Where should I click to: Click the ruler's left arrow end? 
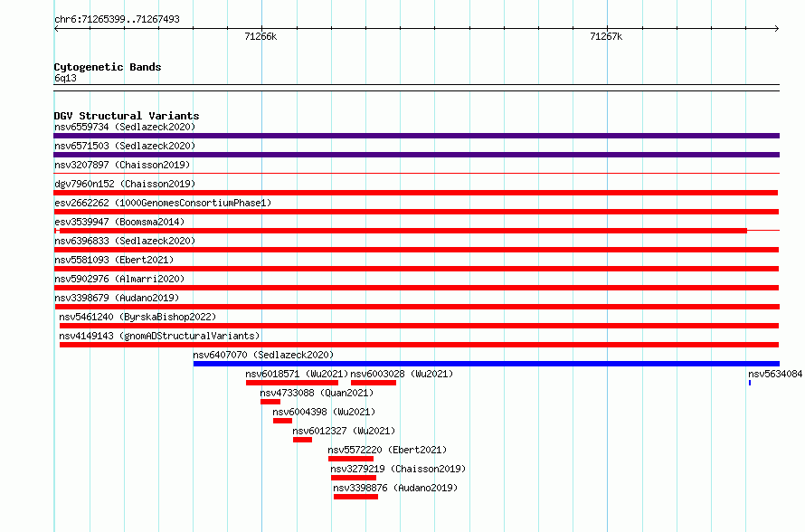56,28
